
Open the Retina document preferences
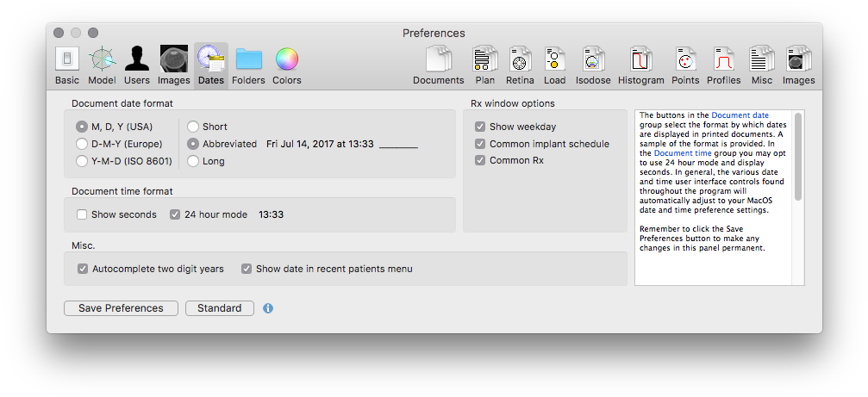520,65
